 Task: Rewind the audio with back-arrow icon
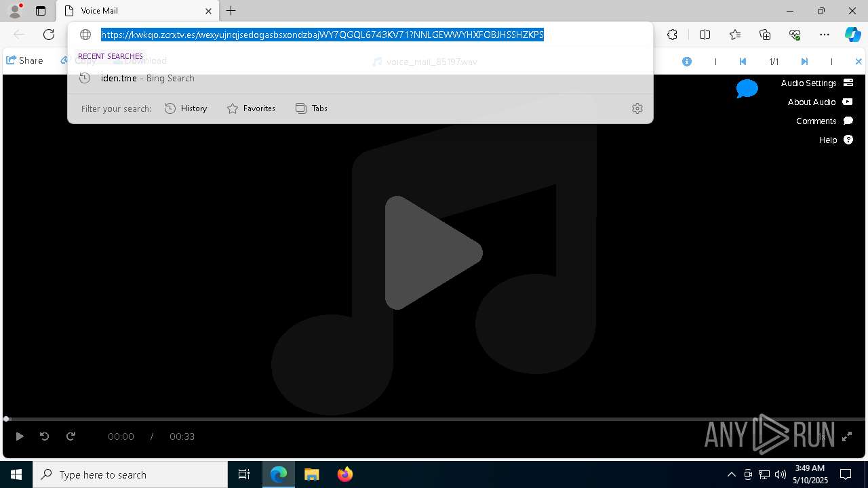click(44, 436)
